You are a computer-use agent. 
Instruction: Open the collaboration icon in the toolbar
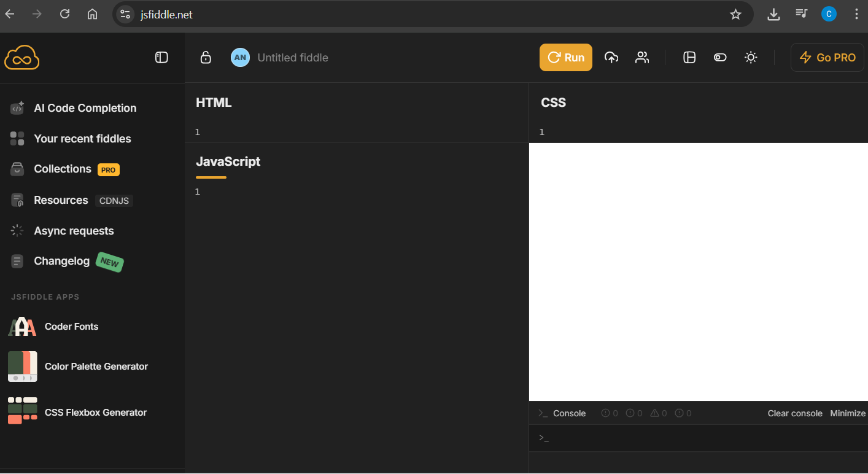coord(642,57)
